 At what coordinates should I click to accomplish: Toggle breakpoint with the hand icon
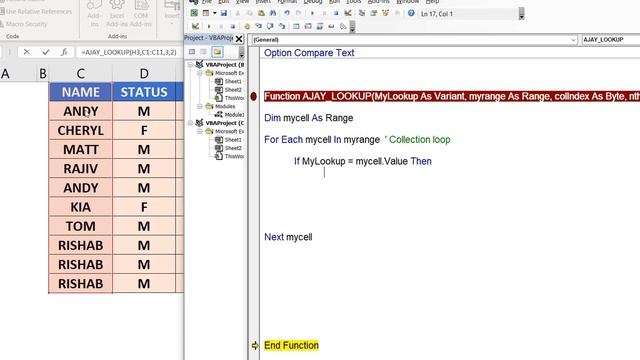coord(247,27)
